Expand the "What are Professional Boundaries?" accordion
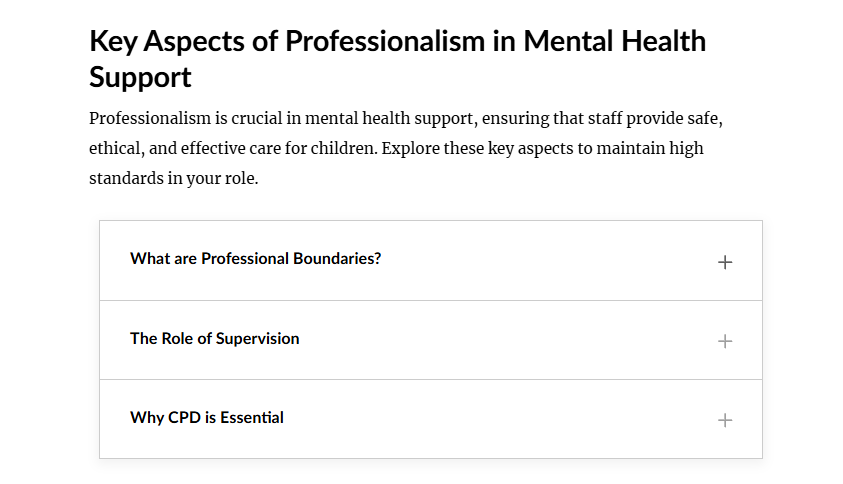This screenshot has height=484, width=843. click(x=431, y=261)
